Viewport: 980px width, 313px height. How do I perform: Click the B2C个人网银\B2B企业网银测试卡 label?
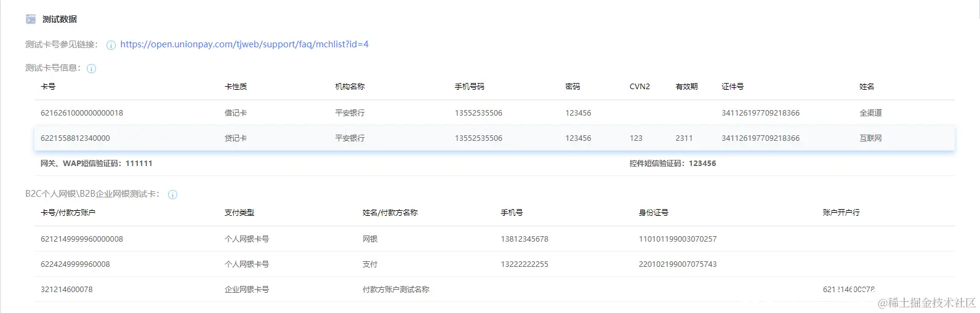(x=92, y=194)
